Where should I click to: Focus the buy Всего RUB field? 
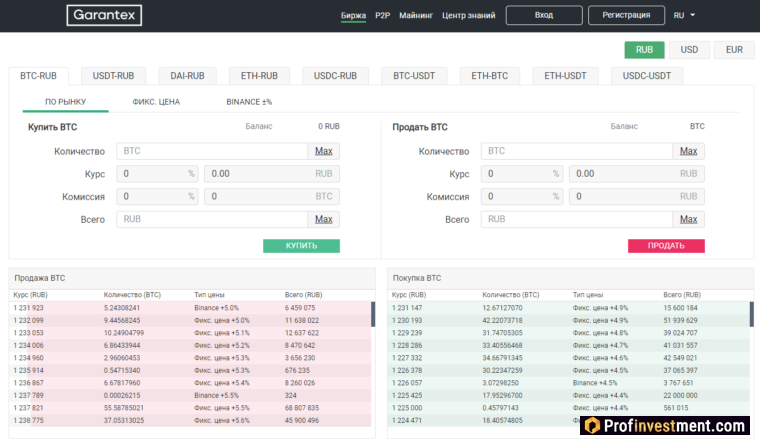click(x=212, y=220)
